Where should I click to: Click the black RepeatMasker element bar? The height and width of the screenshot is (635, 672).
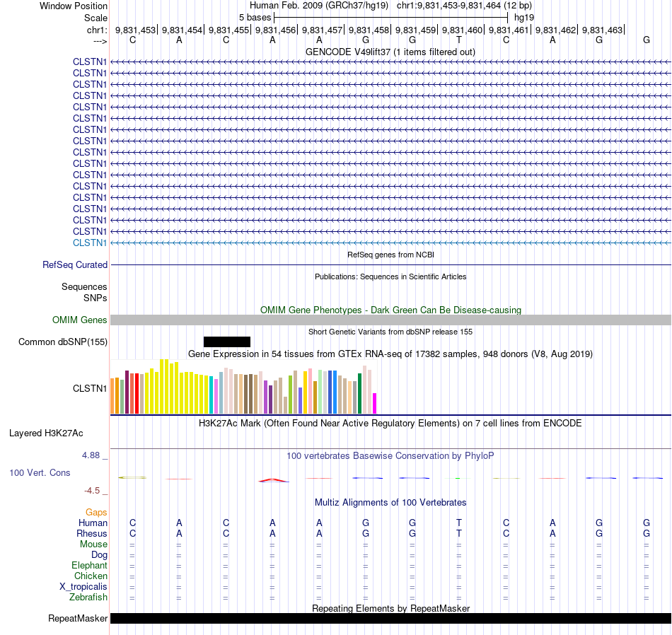click(391, 618)
